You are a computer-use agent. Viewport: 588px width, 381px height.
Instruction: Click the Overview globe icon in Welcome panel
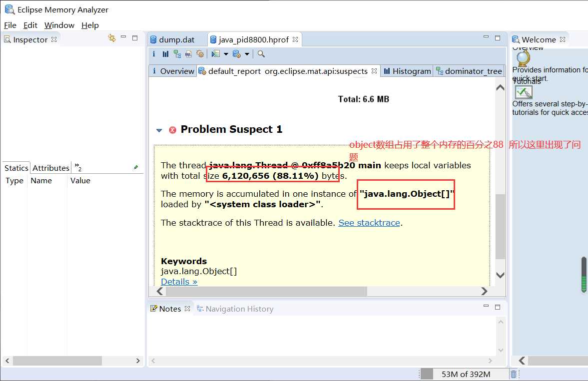click(523, 58)
